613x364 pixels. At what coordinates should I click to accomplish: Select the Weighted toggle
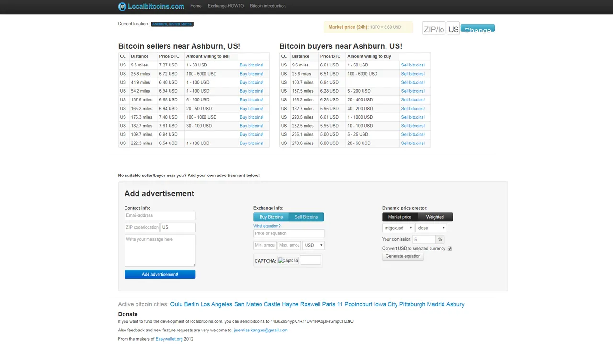coord(435,217)
